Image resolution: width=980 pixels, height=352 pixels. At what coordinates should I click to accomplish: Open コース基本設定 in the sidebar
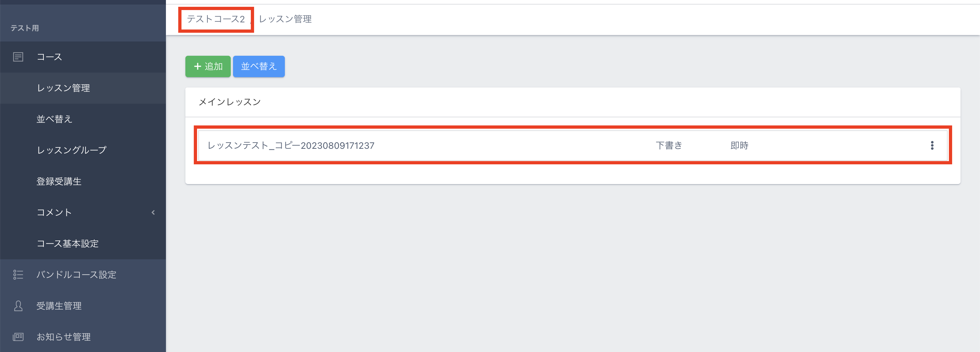67,243
